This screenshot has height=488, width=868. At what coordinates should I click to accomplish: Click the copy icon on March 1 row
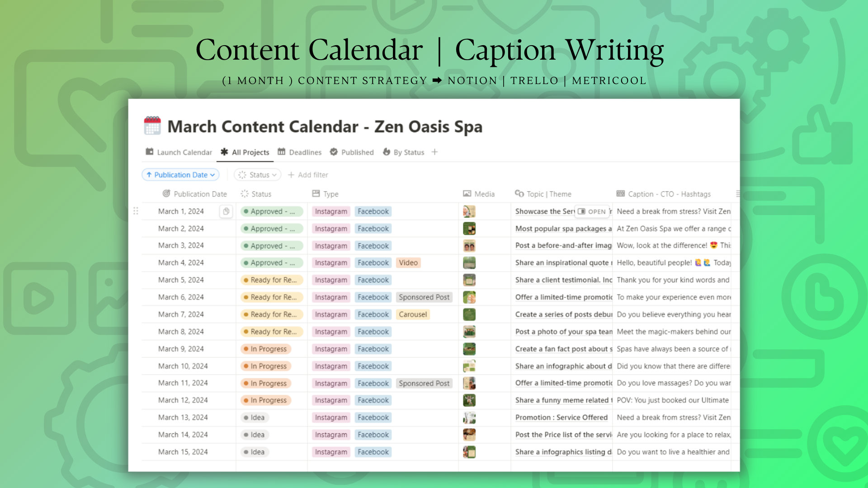tap(226, 211)
